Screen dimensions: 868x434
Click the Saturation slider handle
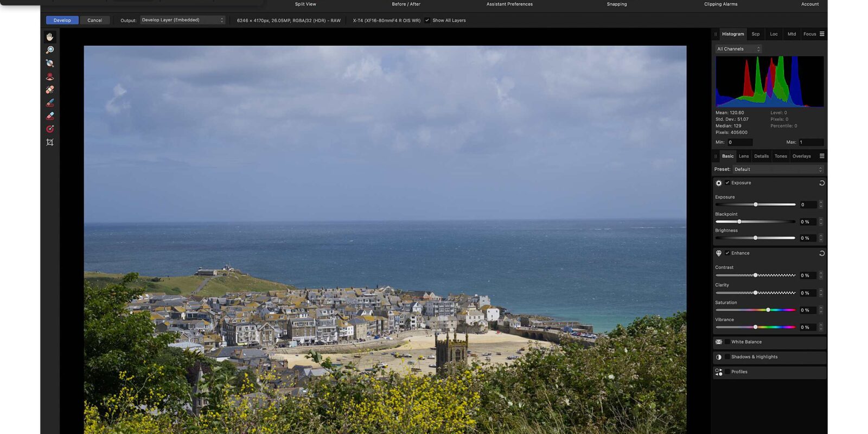point(768,310)
